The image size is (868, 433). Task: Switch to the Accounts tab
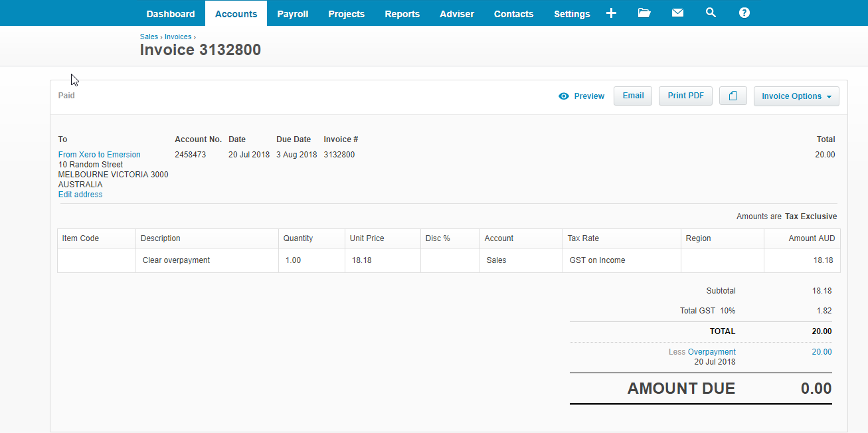tap(236, 14)
